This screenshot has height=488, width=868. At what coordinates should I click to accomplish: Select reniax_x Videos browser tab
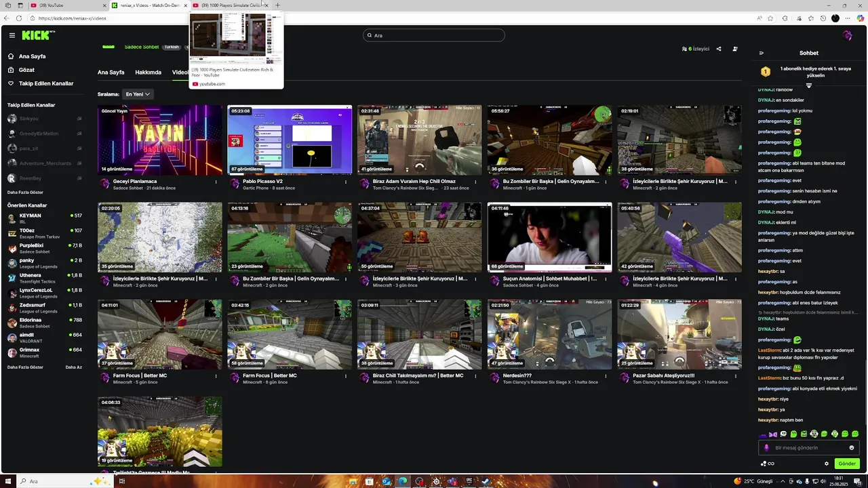(149, 5)
